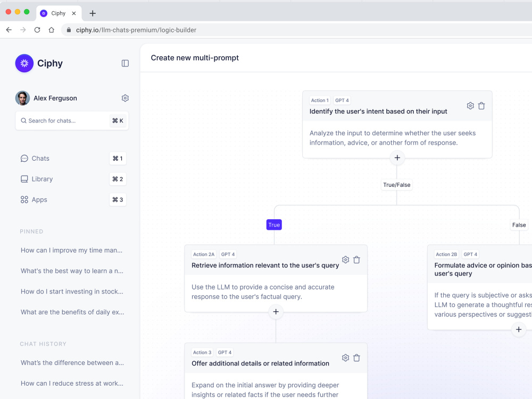Select title "Retrieve information relevant to the user's query"
The height and width of the screenshot is (399, 532).
click(x=265, y=265)
